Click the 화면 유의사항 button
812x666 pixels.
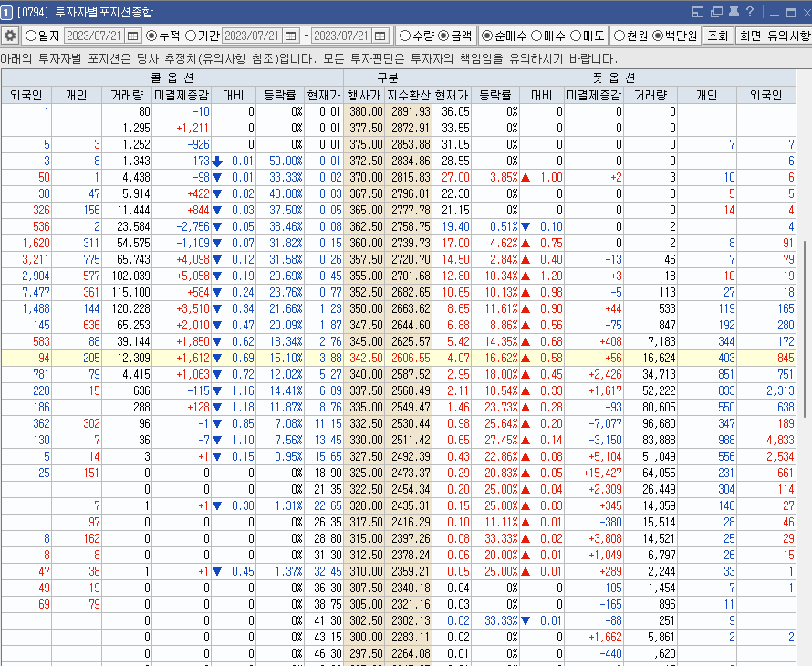click(x=774, y=36)
